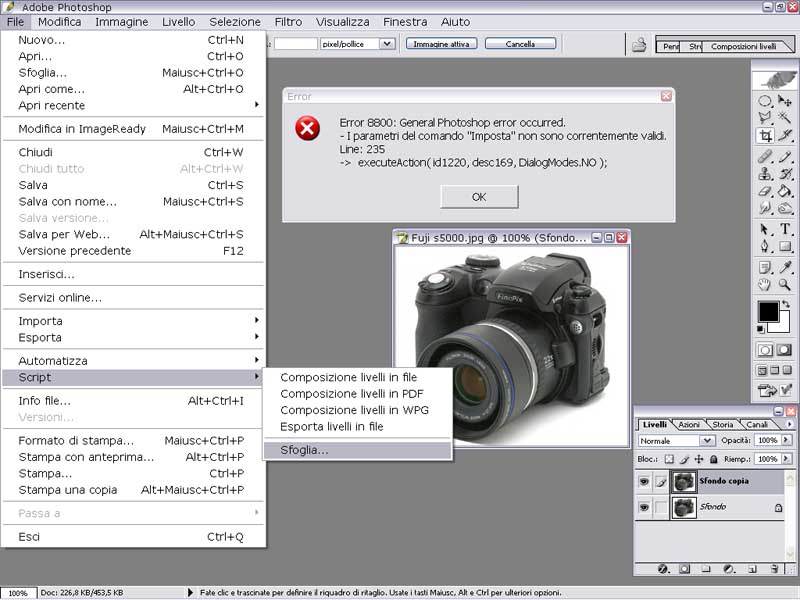Swap foreground and background colors
Viewport: 800px width, 600px height.
(786, 304)
